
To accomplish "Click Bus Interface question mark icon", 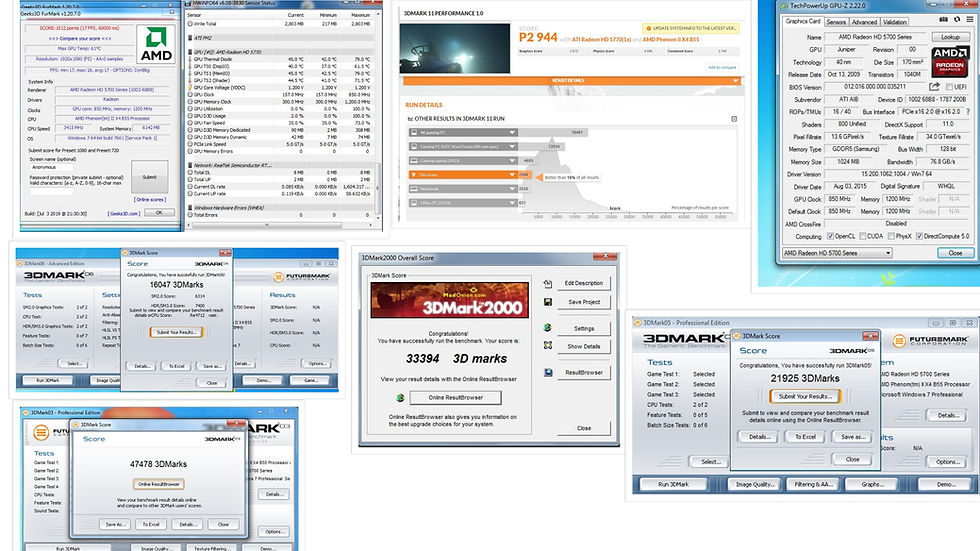I will pos(968,112).
